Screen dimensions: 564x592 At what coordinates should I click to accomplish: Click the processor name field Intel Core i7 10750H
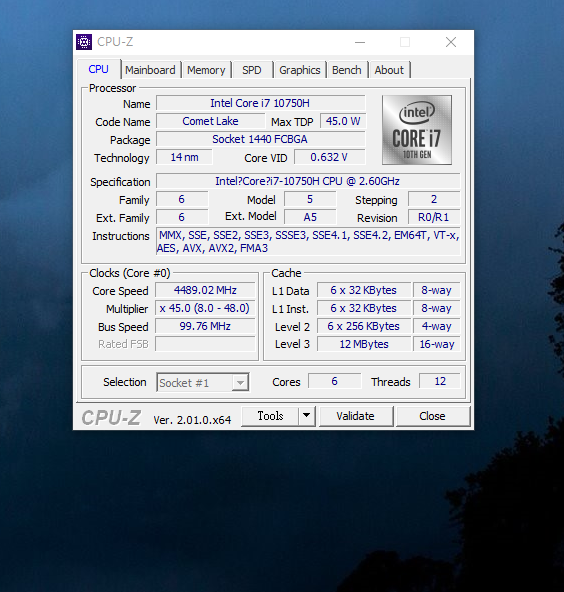[261, 103]
